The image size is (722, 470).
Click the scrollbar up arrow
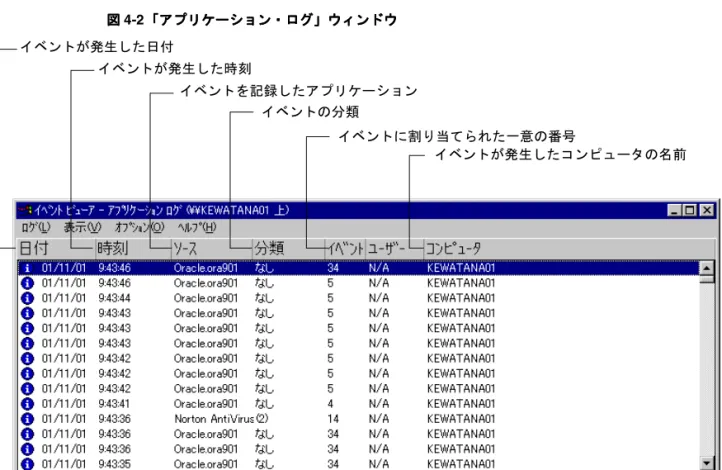coord(706,267)
